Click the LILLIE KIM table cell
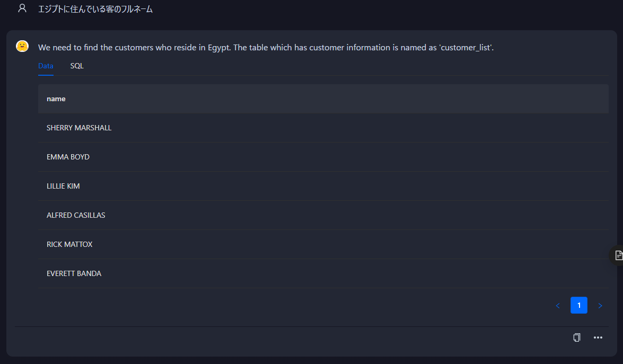Screen dimensions: 623x364 [x=63, y=186]
